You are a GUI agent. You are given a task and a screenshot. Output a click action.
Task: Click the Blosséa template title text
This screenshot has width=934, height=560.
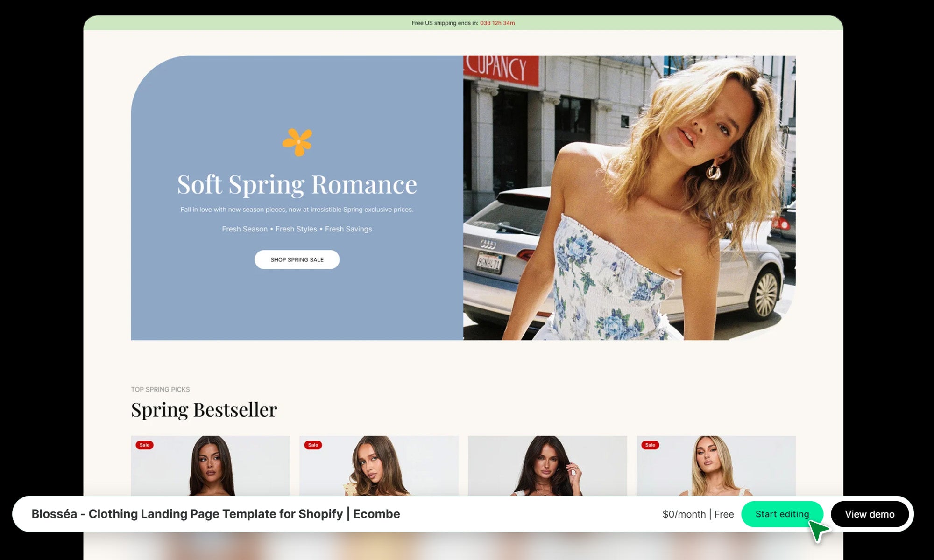216,514
